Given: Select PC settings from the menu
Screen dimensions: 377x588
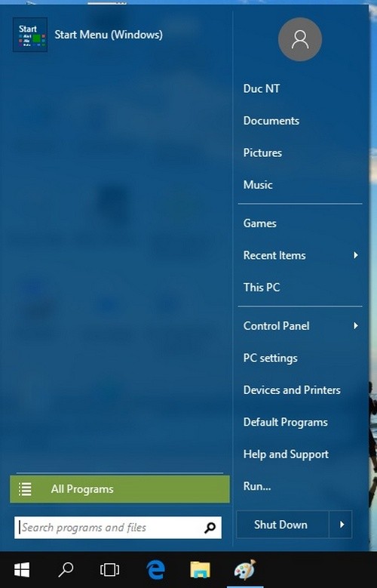Looking at the screenshot, I should pos(270,358).
